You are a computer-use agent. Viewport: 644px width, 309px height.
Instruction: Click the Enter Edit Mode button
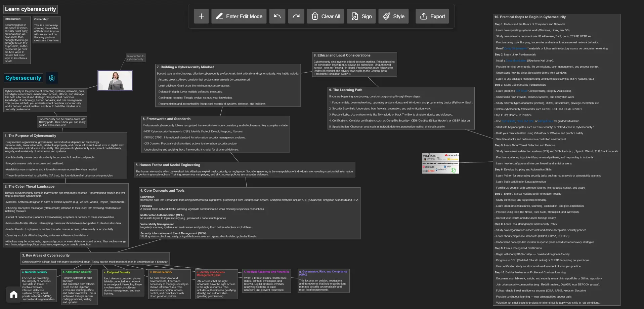point(239,16)
